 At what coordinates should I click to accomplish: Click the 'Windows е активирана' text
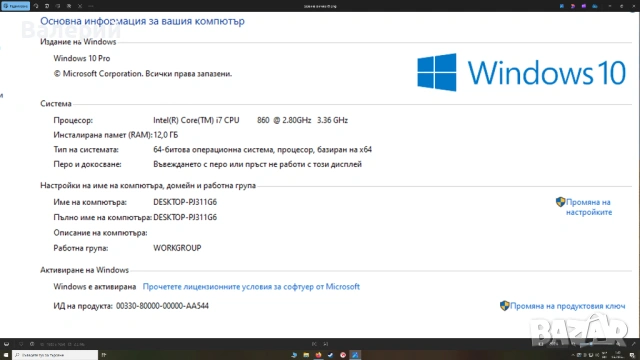click(95, 287)
